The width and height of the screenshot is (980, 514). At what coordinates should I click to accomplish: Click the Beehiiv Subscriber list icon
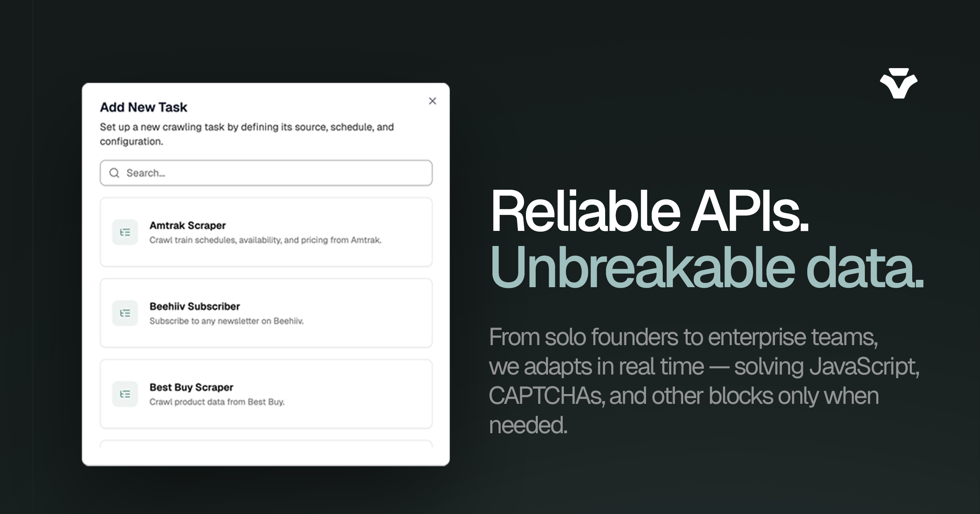point(125,313)
